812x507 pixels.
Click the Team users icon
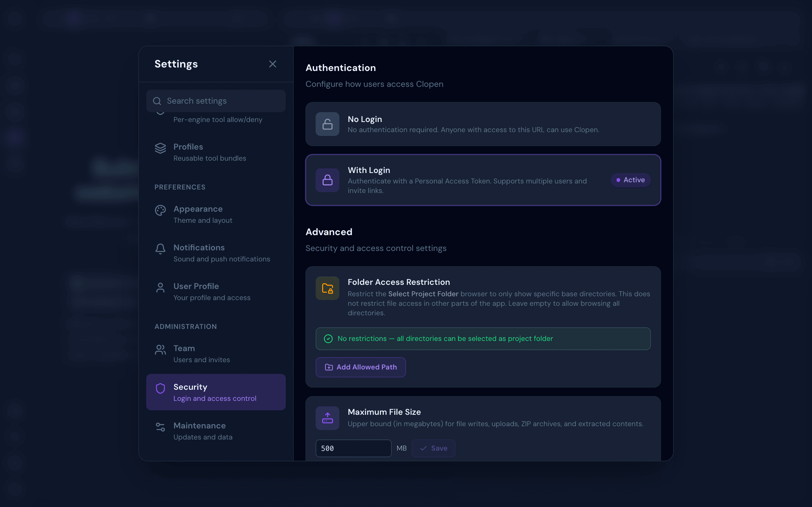point(160,350)
